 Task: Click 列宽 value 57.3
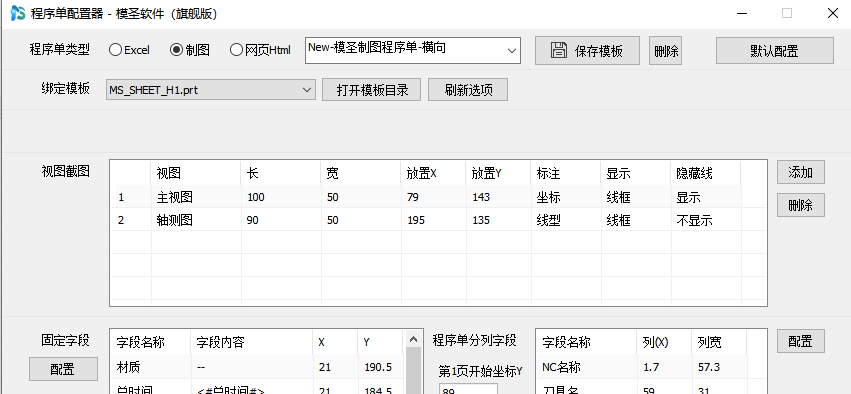click(x=719, y=367)
